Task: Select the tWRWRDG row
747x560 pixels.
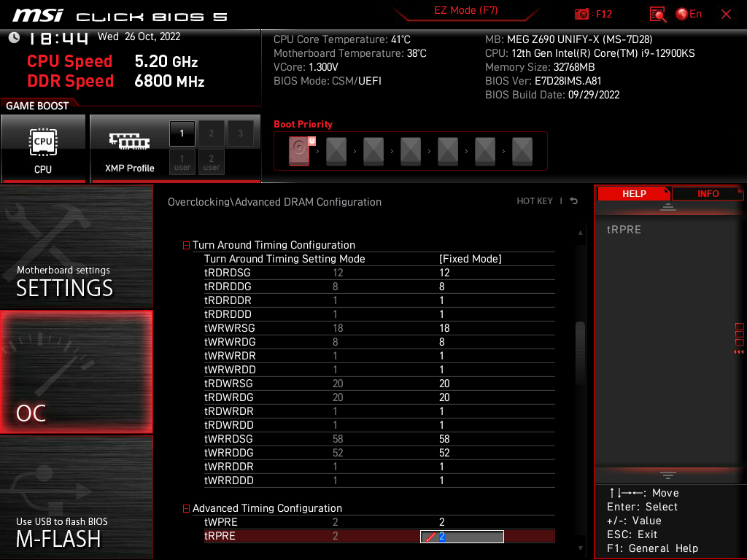Action: (x=379, y=342)
